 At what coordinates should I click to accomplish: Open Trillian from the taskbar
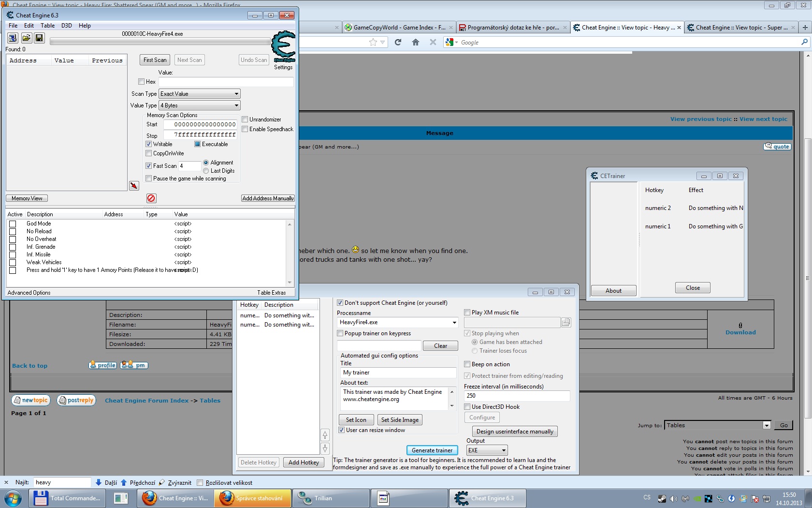pos(331,498)
